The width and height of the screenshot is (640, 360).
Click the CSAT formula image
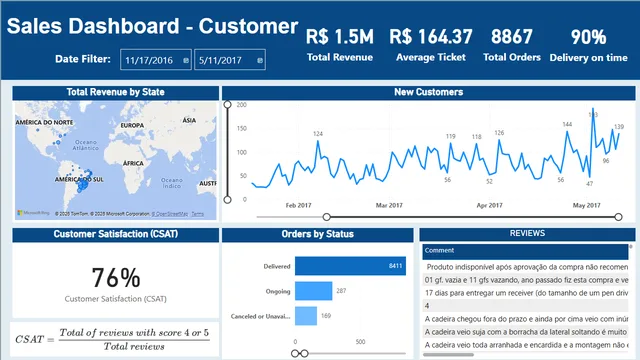(x=114, y=339)
